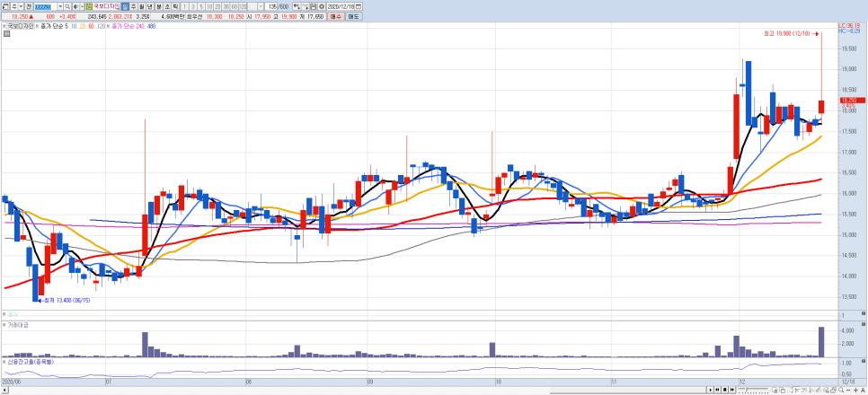Viewport: 868px width, 395px height.
Task: Expand the stock code history dropdown
Action: click(60, 6)
